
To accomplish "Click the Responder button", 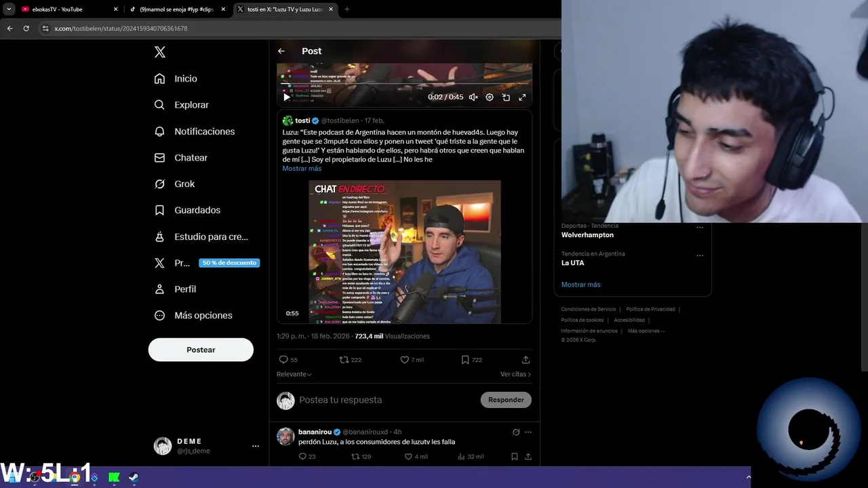I will [506, 400].
